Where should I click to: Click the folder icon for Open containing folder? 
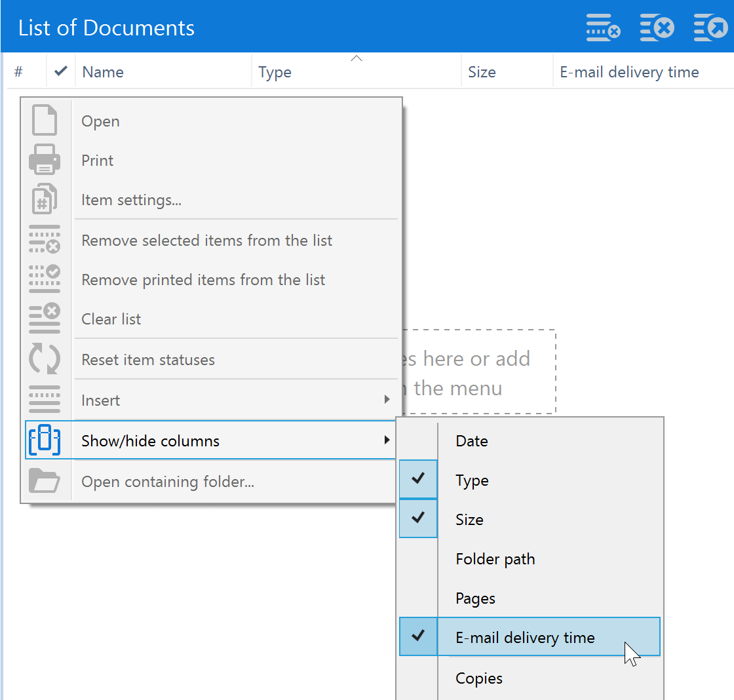pos(45,481)
